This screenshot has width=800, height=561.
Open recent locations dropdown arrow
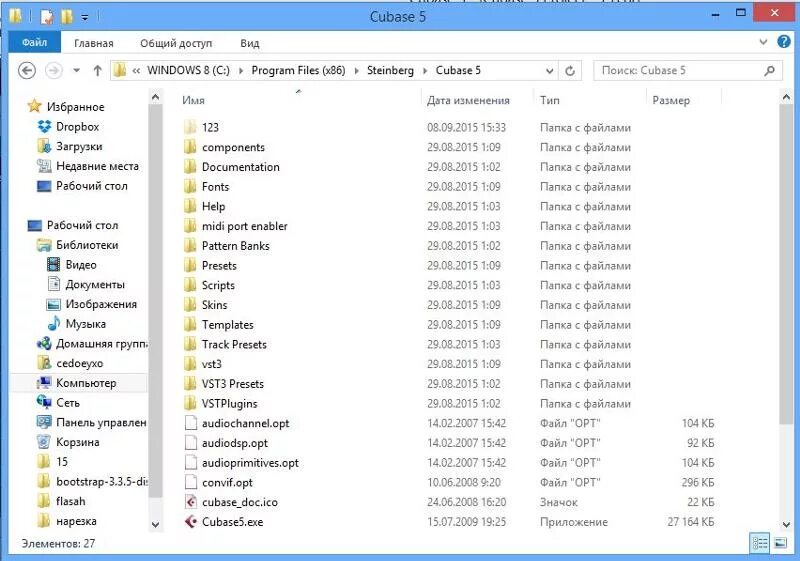click(x=77, y=70)
